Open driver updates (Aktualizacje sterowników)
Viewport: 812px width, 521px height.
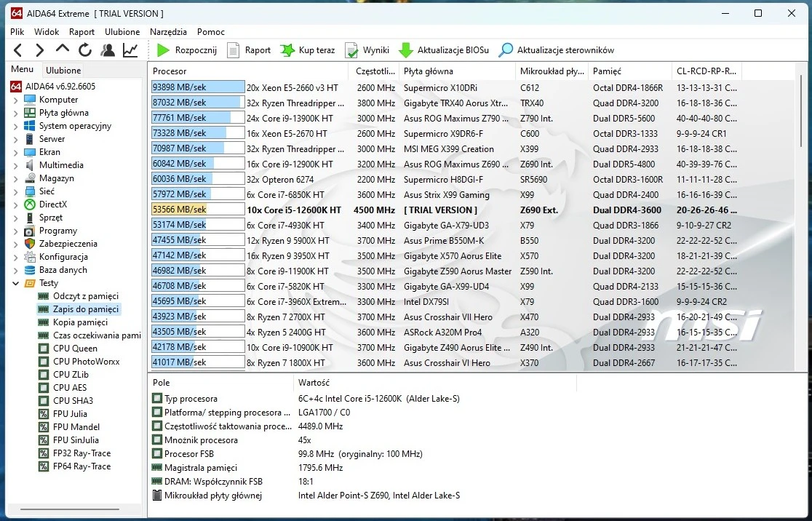pyautogui.click(x=557, y=50)
